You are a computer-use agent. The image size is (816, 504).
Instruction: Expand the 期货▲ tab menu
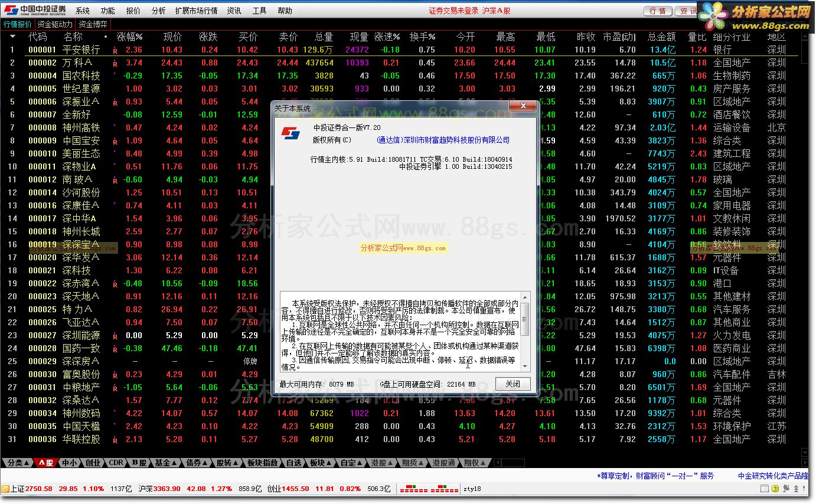click(413, 463)
